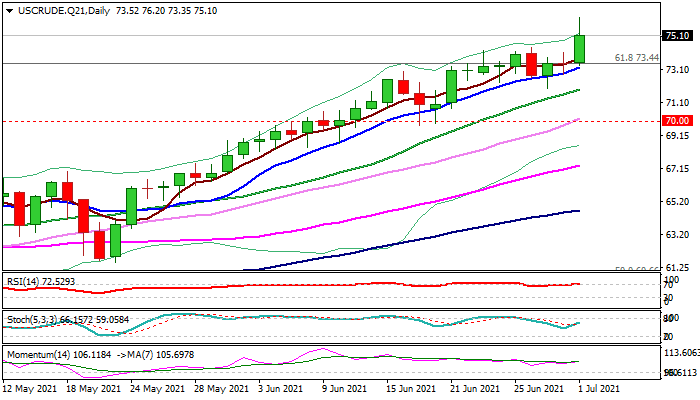
Task: Click the 65.20 price scale value
Action: click(x=677, y=202)
